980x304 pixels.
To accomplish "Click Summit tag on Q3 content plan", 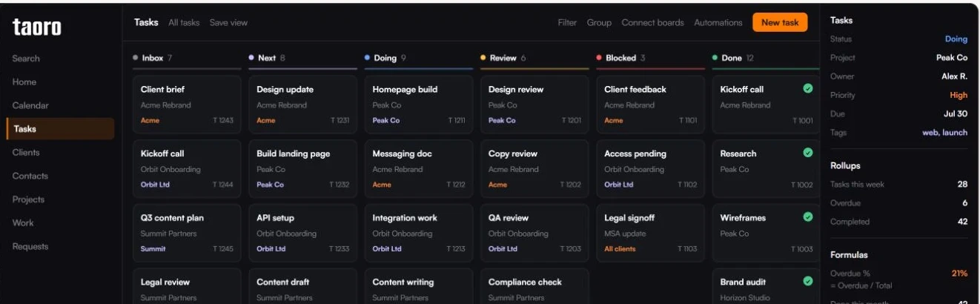I will (x=153, y=249).
